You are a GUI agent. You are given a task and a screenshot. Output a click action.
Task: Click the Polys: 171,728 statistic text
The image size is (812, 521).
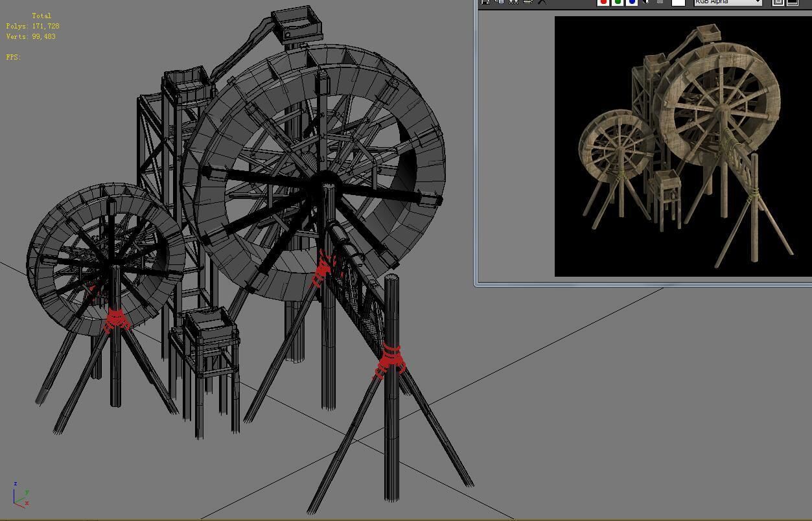pos(32,26)
